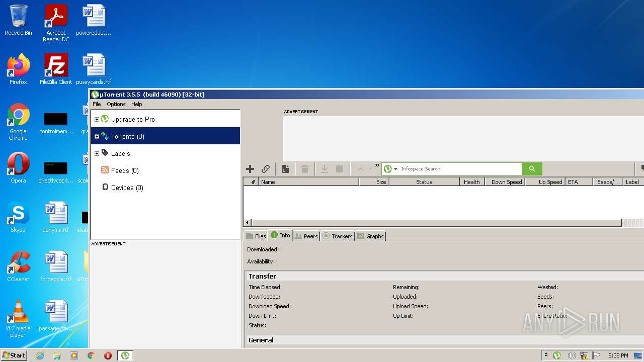The width and height of the screenshot is (644, 362).
Task: Focus the Infospace Search field
Action: click(x=460, y=169)
